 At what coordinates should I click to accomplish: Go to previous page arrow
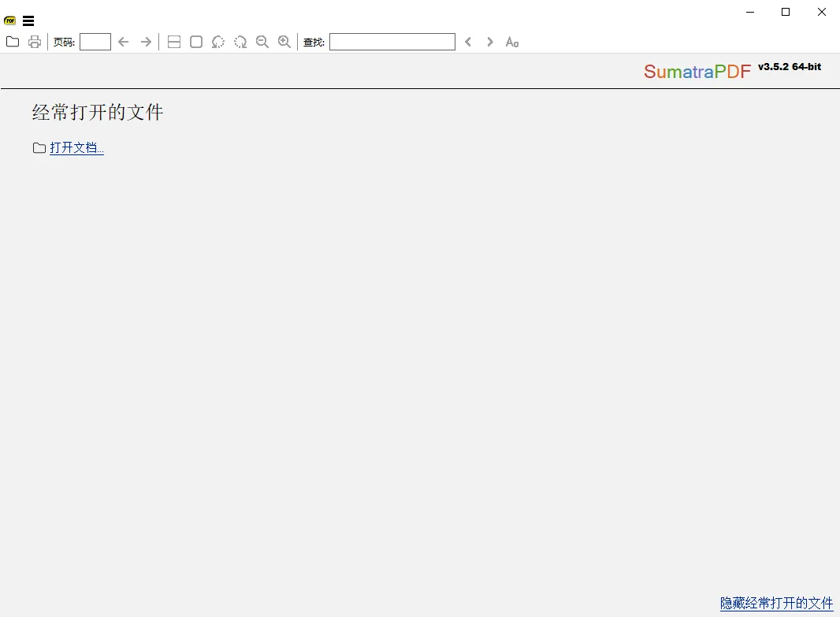click(x=123, y=42)
